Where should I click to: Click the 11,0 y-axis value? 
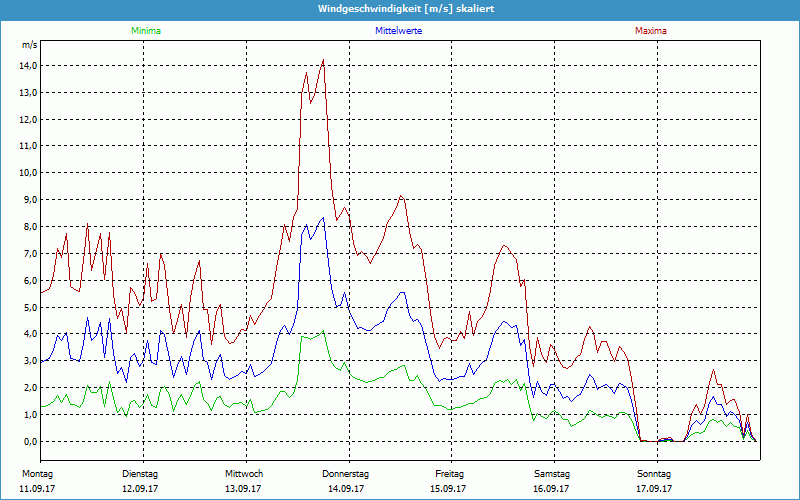click(28, 146)
